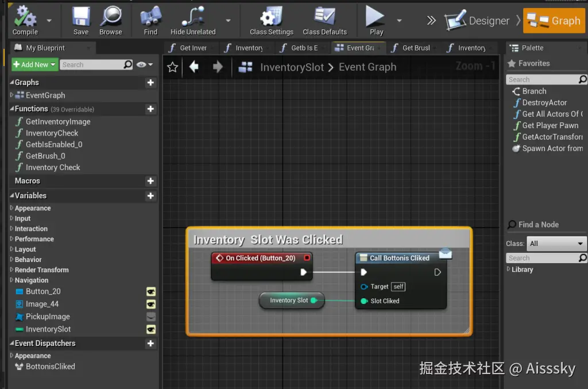Toggle the eye icon next to Image_44
The width and height of the screenshot is (588, 389).
click(x=151, y=305)
